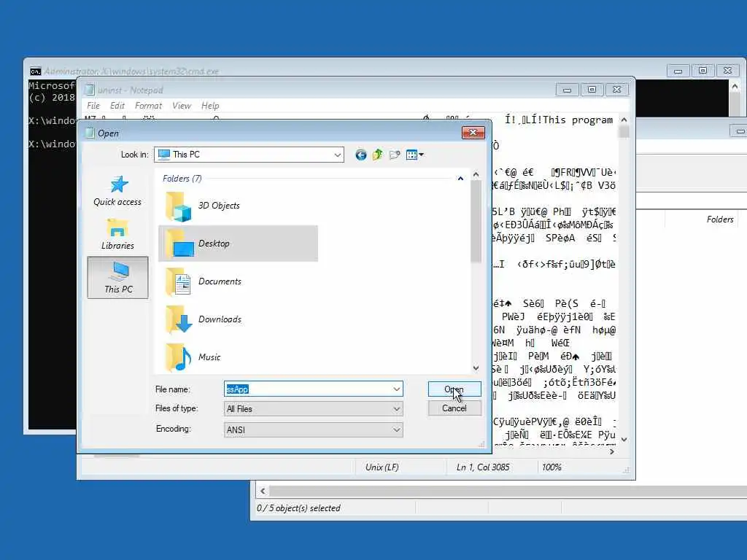Screen dimensions: 747x560
Task: Click the 100% zoom status entry
Action: pyautogui.click(x=551, y=467)
